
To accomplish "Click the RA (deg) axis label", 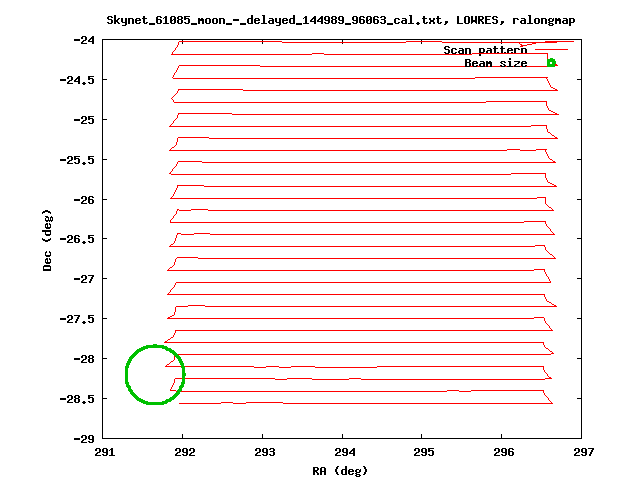I will point(341,469).
